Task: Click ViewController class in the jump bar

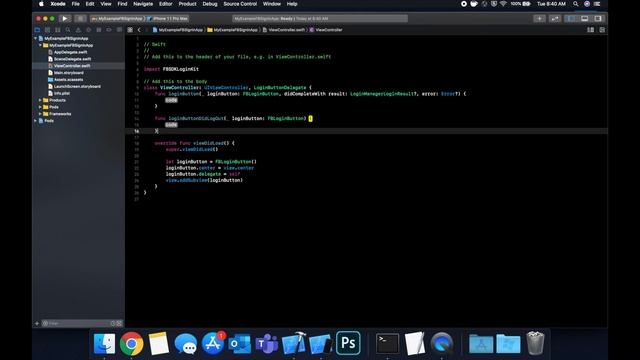Action: pyautogui.click(x=326, y=30)
